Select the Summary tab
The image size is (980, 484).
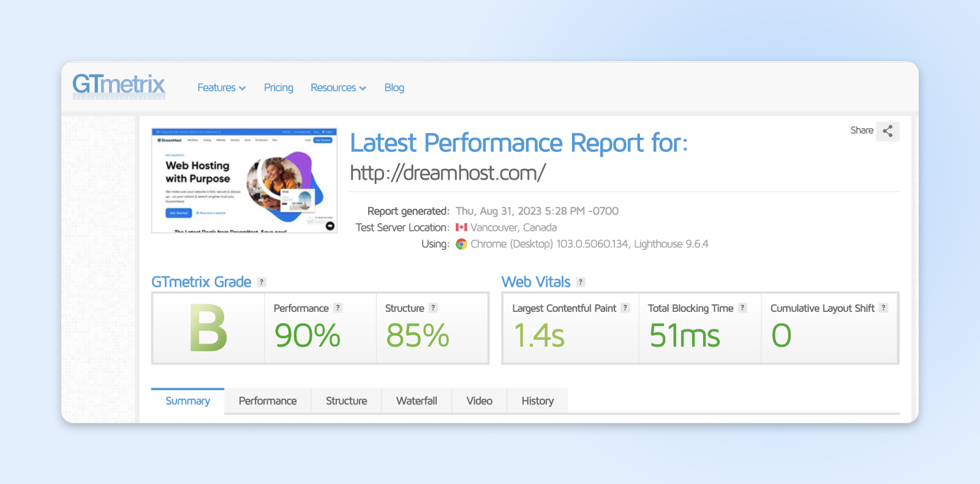(187, 401)
